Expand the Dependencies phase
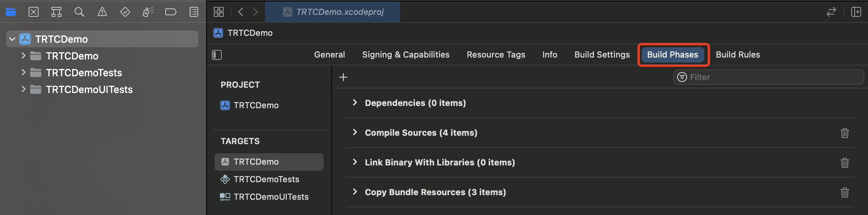Screen dimensions: 868x215 (x=355, y=103)
